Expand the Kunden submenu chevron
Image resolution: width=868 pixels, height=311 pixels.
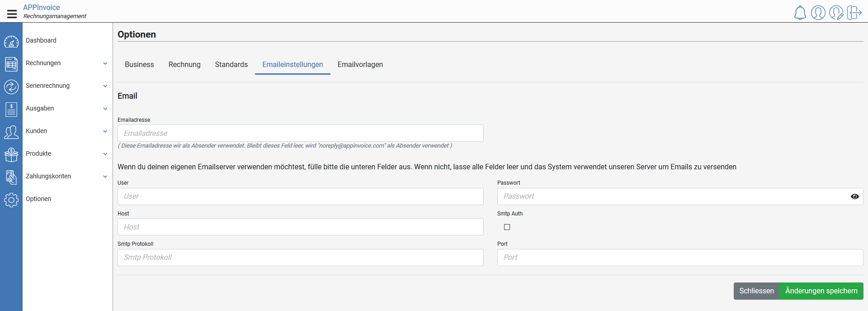tap(105, 131)
